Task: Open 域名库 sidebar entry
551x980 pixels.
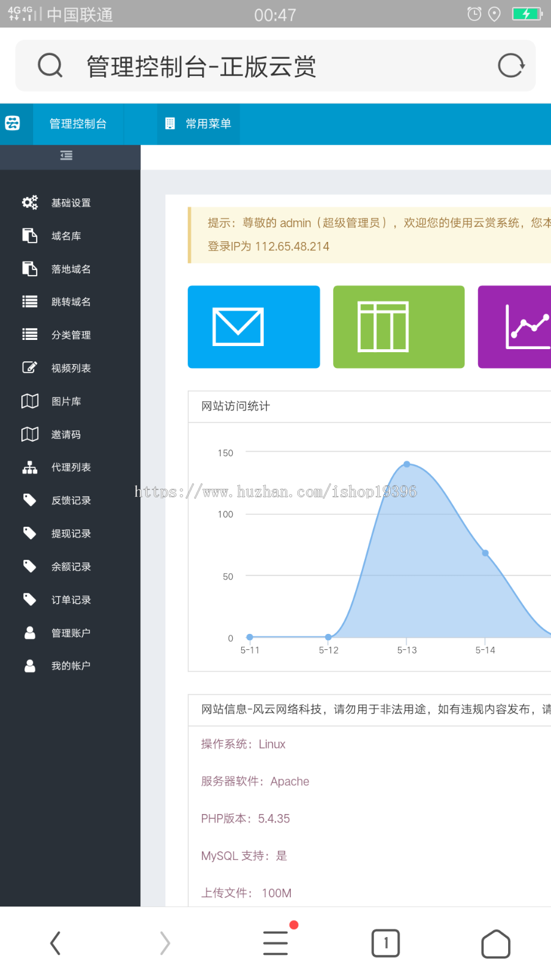Action: 66,236
